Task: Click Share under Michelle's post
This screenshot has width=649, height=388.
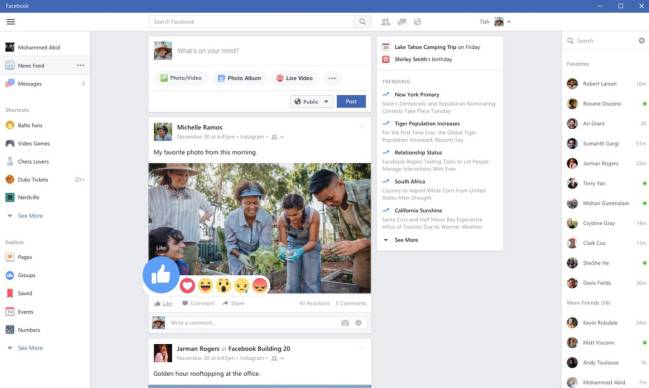Action: click(233, 303)
